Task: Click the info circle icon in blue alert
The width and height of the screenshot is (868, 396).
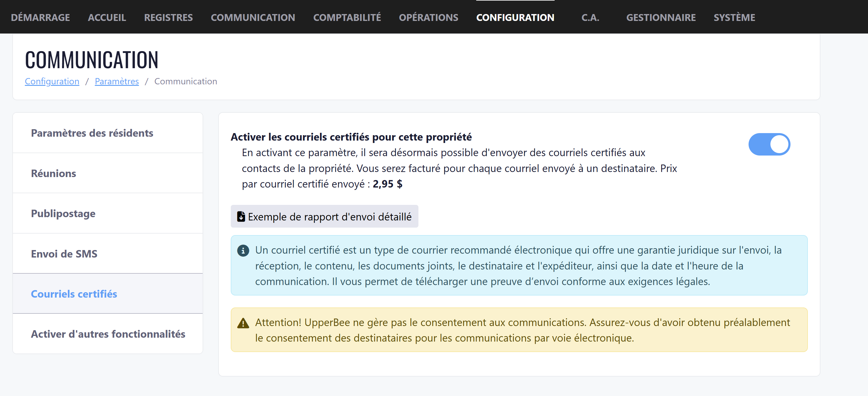Action: point(243,251)
